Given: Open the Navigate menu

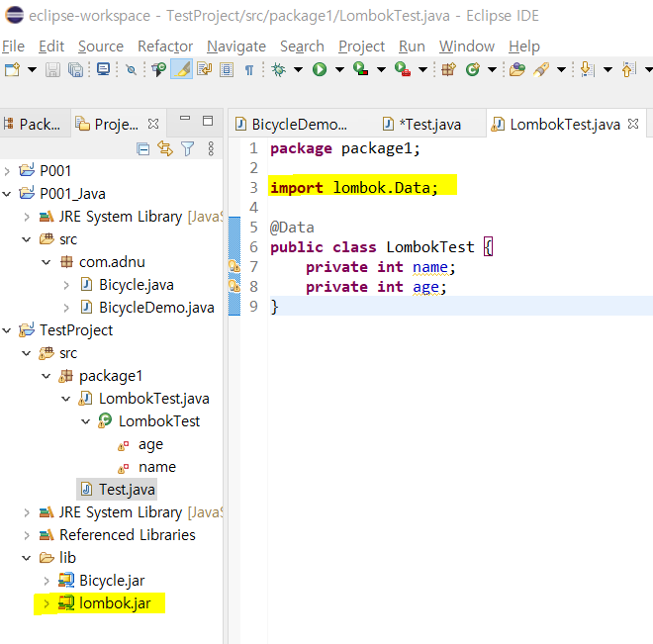Looking at the screenshot, I should click(236, 46).
